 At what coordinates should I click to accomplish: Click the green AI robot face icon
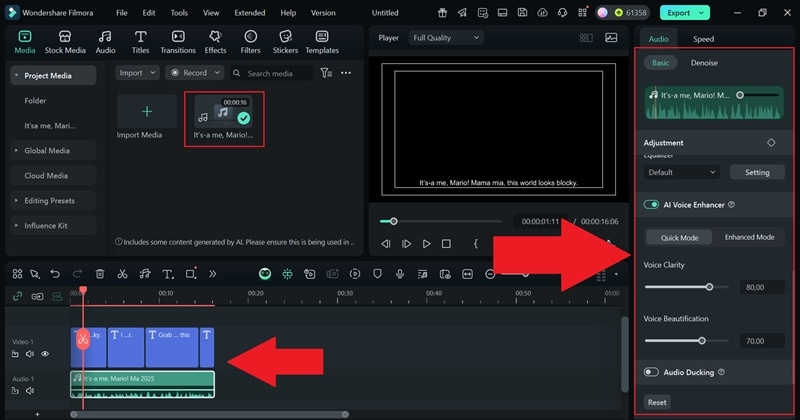[265, 274]
